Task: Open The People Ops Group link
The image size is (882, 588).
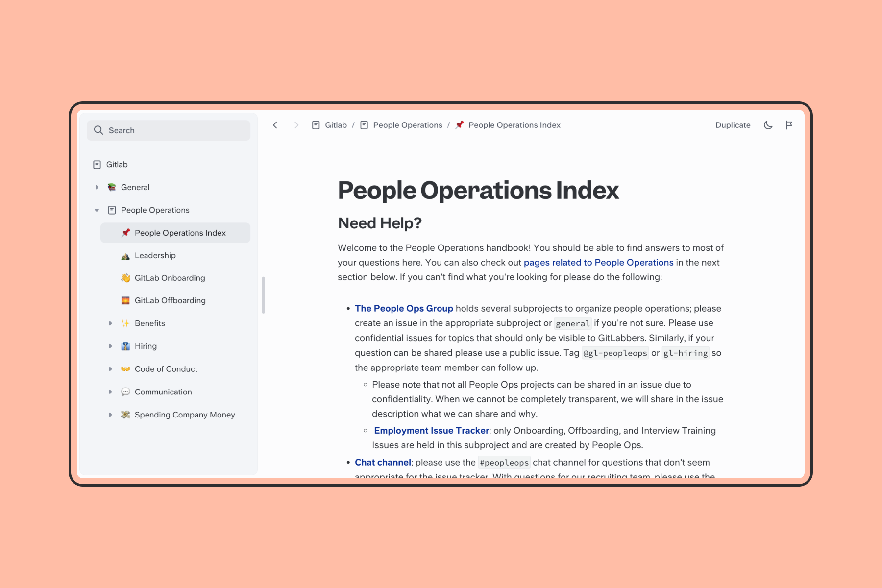Action: (404, 309)
